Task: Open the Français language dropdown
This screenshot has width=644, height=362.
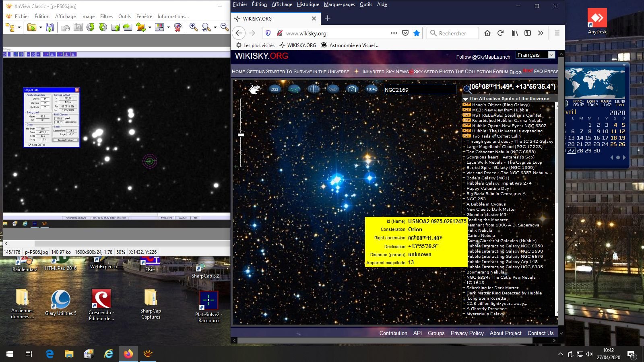Action: [535, 55]
